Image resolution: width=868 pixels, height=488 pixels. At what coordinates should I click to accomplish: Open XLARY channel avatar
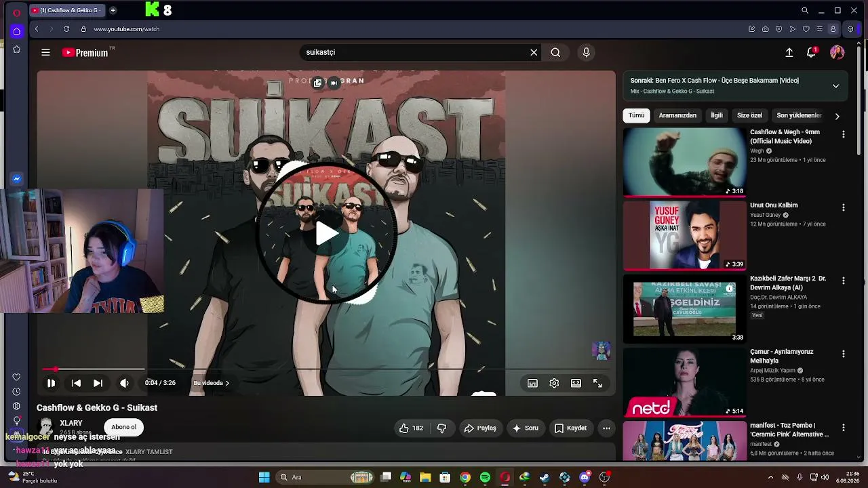click(x=46, y=427)
